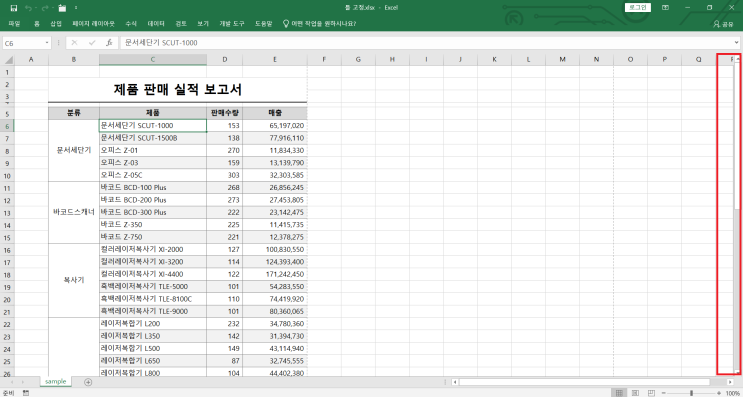Viewport: 743px width, 397px height.
Task: Click the 100% zoom level
Action: pos(733,393)
